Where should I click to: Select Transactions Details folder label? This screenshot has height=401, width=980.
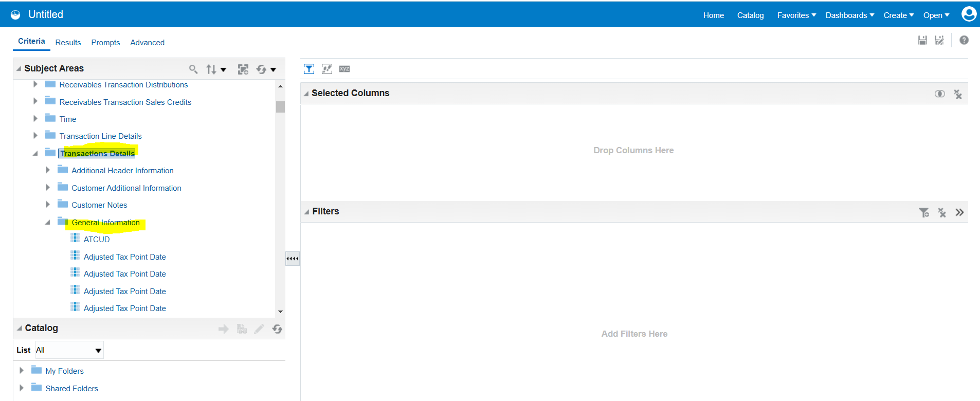(97, 153)
